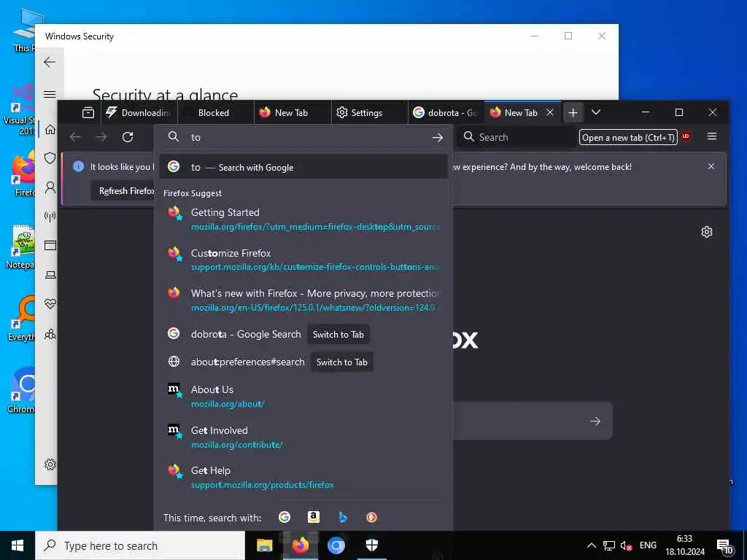Open the notification center icon

724,546
